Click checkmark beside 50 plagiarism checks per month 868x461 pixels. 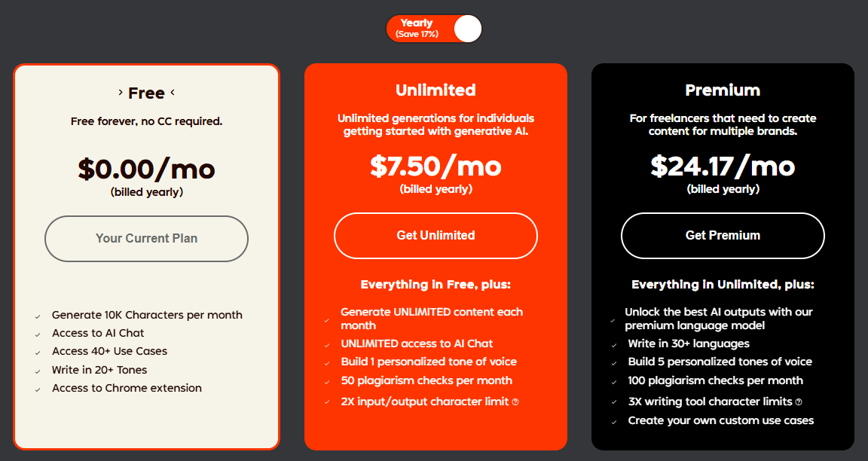pos(327,381)
